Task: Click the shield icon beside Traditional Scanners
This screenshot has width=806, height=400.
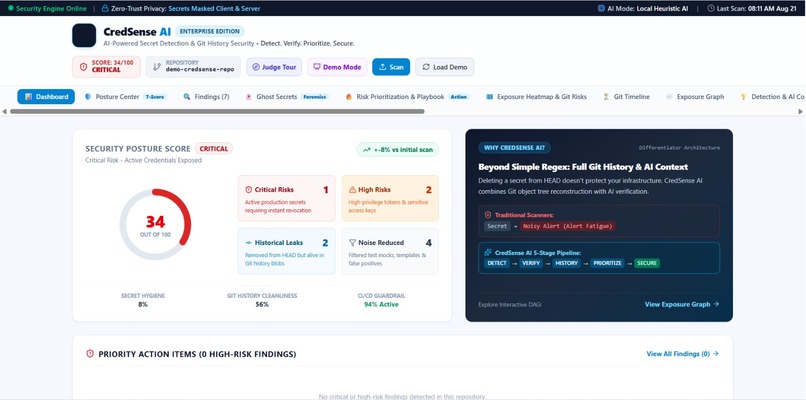Action: (x=488, y=215)
